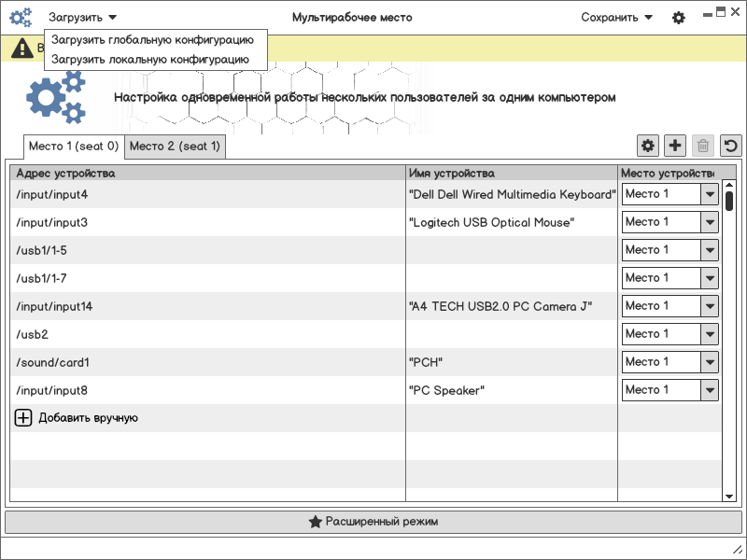The width and height of the screenshot is (747, 560).
Task: Click plus icon beside Добавить вручную
Action: [22, 417]
